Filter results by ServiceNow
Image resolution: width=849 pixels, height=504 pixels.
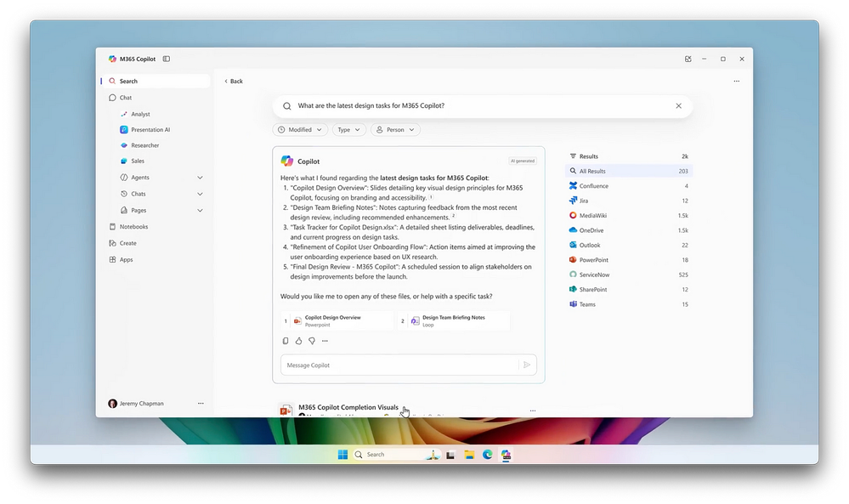pos(629,275)
